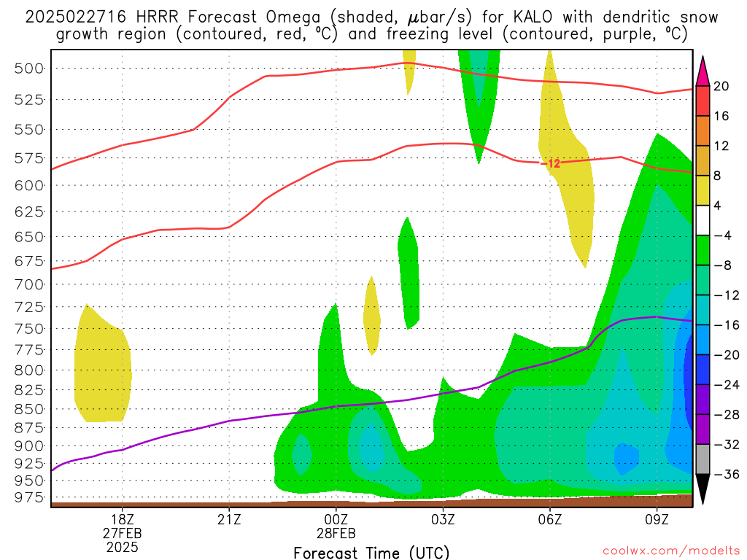Click the 900 pressure level label

click(x=28, y=446)
